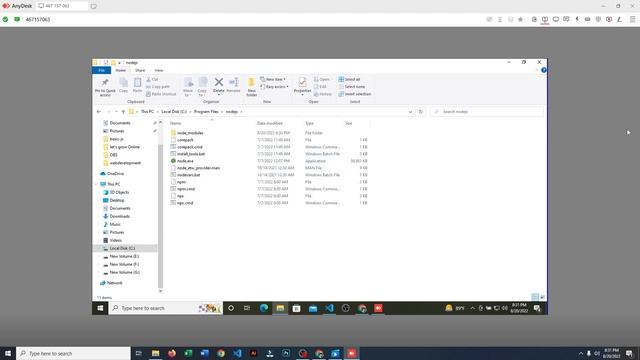Select the node_etw_provider.man file
640x360 pixels.
point(198,168)
